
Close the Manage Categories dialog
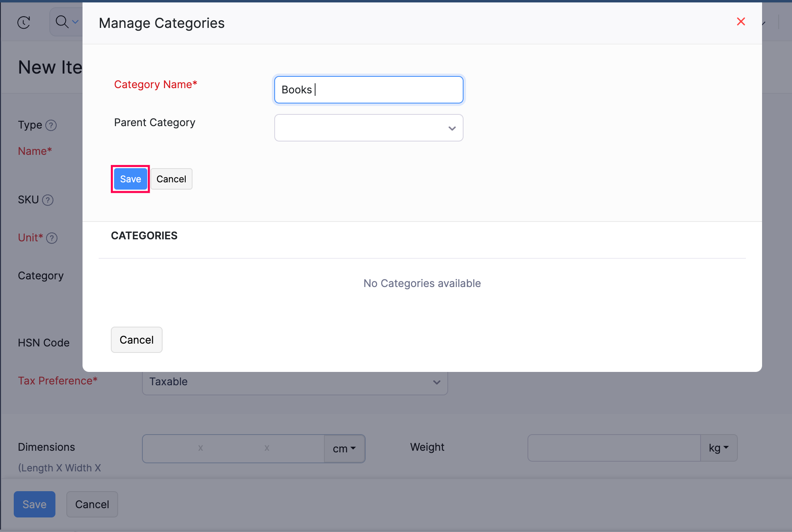(x=741, y=21)
